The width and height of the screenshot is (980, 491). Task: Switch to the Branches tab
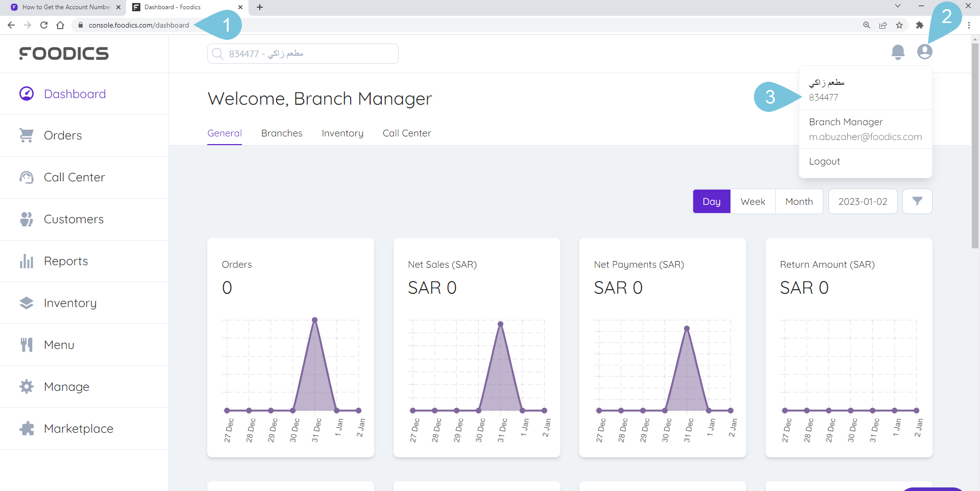point(282,133)
